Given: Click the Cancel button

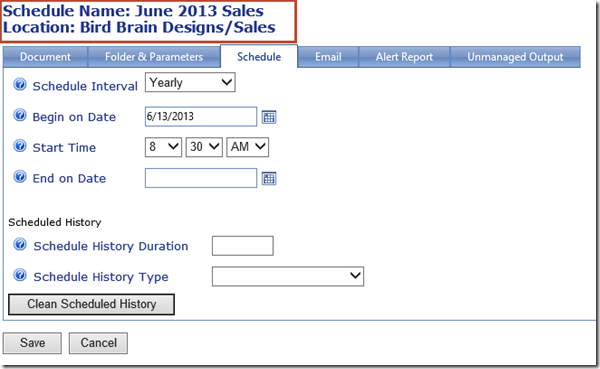Looking at the screenshot, I should tap(98, 343).
